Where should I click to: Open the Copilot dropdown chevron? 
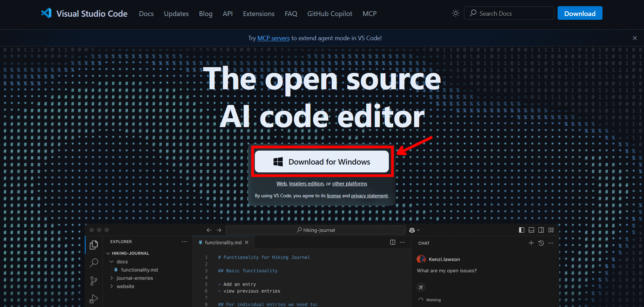click(418, 230)
